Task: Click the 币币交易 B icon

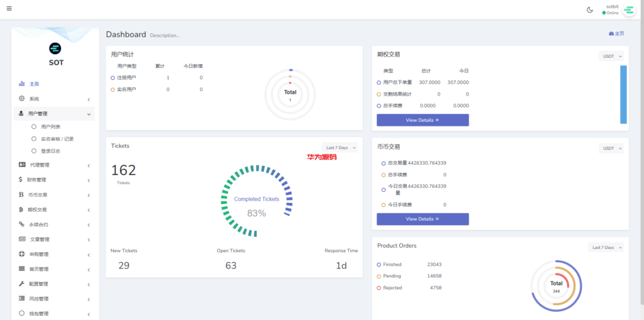Action: pos(21,195)
